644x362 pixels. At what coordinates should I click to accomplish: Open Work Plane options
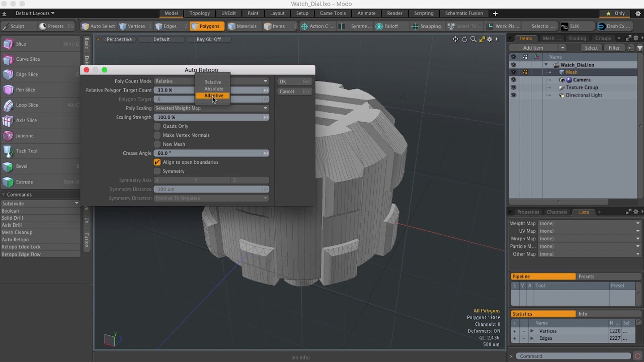[504, 26]
